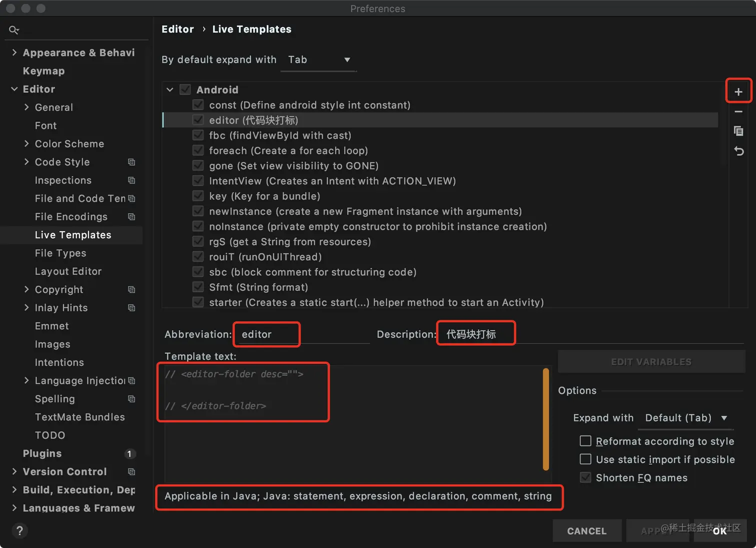This screenshot has height=548, width=756.
Task: Click the help question mark icon
Action: [19, 530]
